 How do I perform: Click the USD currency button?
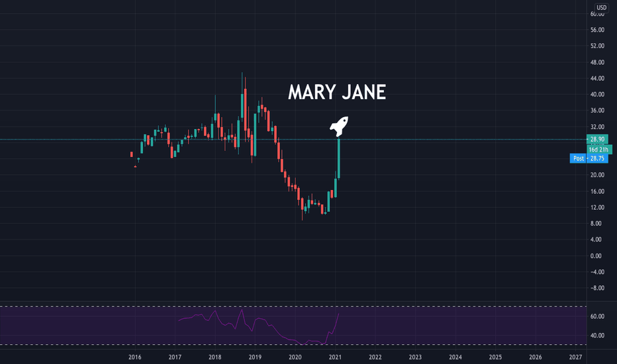point(601,7)
